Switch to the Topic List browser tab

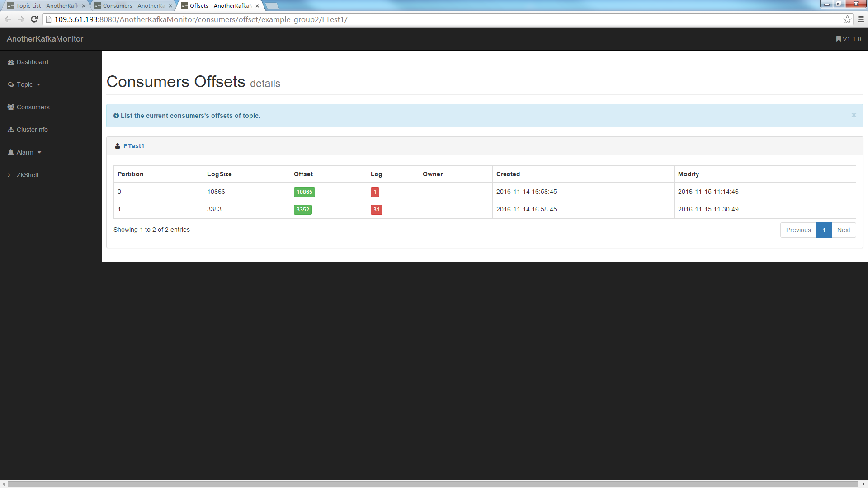click(45, 6)
